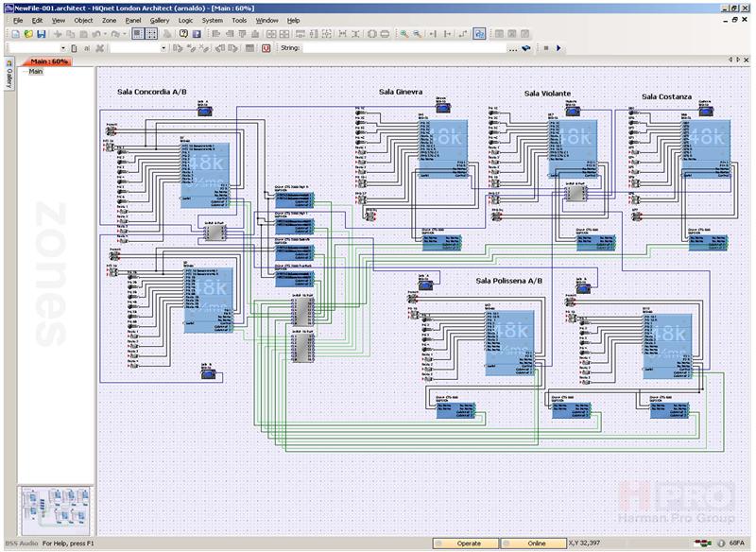
Task: Open the Tools menu
Action: (x=239, y=20)
